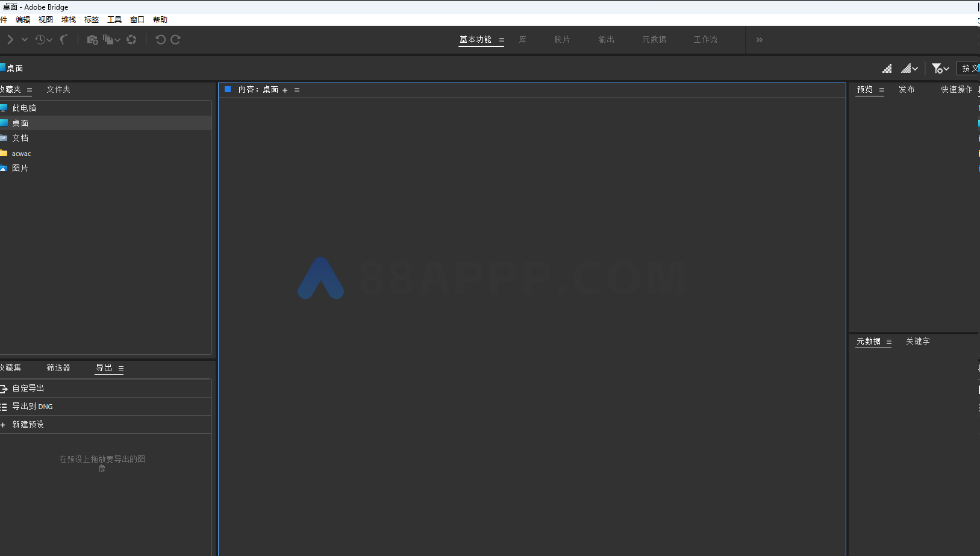Click the rotate clockwise icon in the toolbar
The height and width of the screenshot is (556, 980).
point(175,39)
